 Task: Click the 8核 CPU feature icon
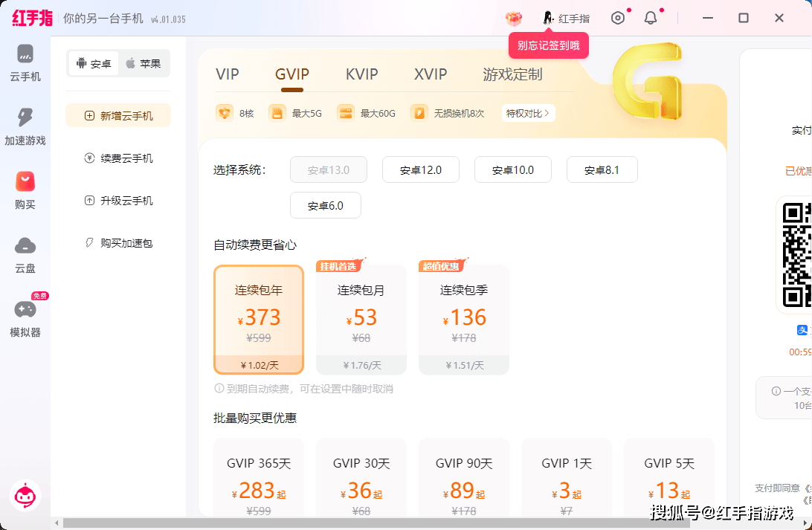point(225,113)
